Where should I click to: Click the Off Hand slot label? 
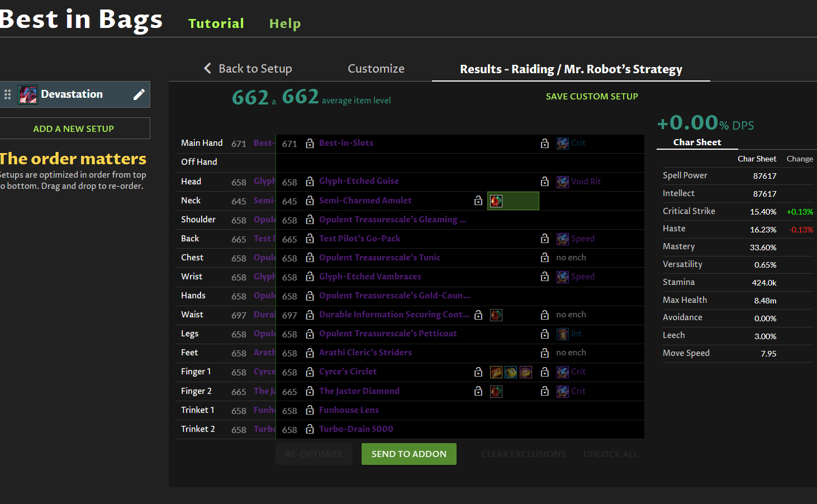(x=199, y=162)
